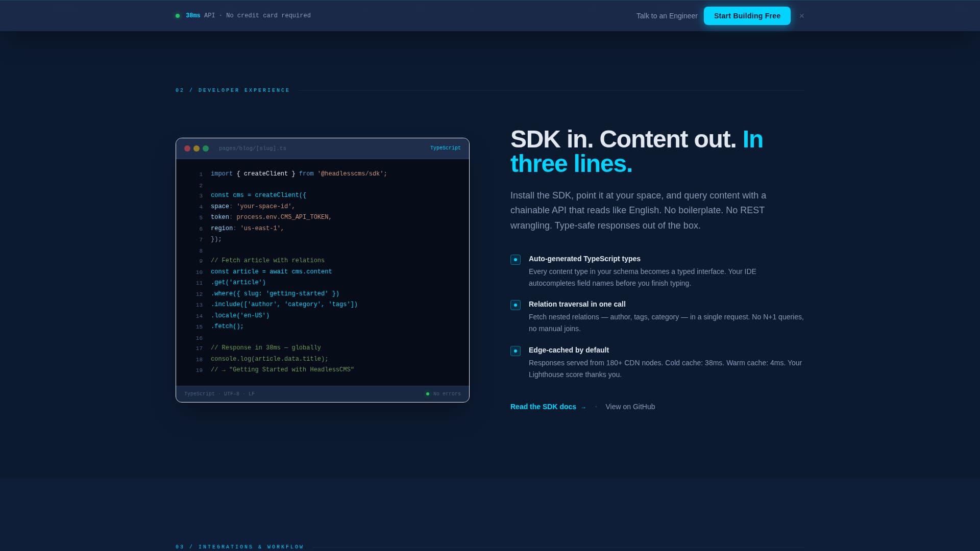Click the bullet icon beside Edge-cached by default
Viewport: 980px width, 551px height.
515,351
